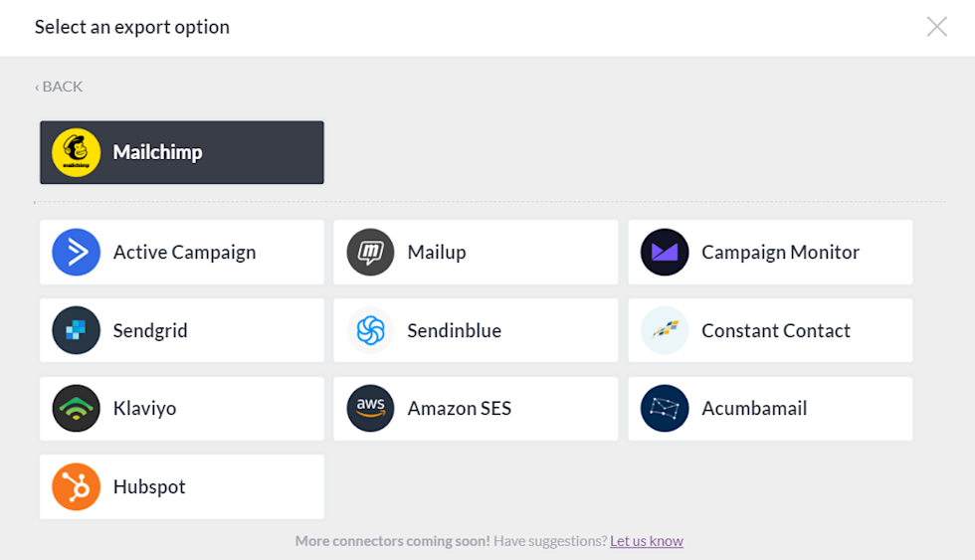Select the Amazon SES label
This screenshot has width=975, height=560.
[459, 409]
